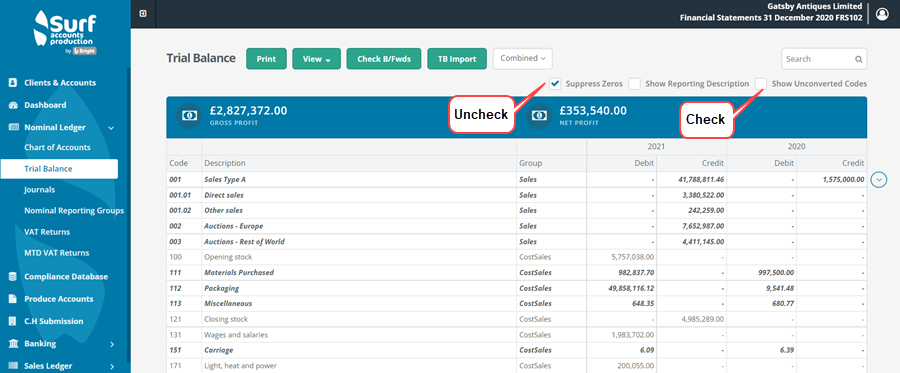
Task: Click the Gross Profit money icon
Action: 188,115
